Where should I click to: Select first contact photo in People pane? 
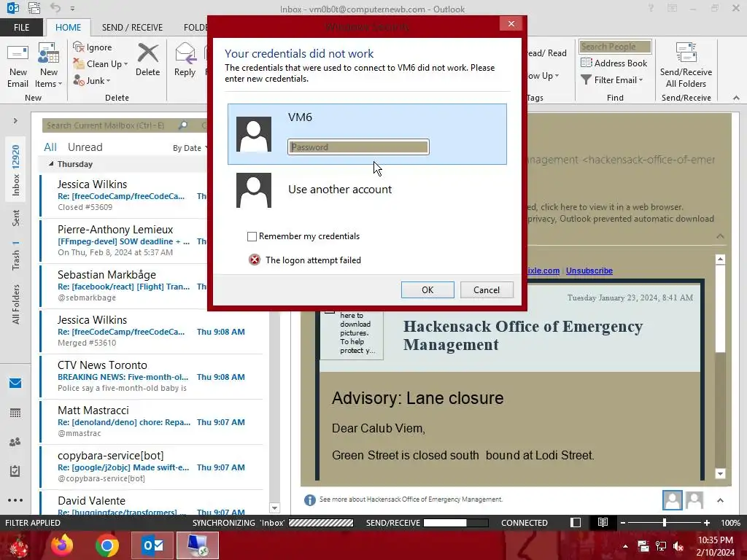(672, 500)
